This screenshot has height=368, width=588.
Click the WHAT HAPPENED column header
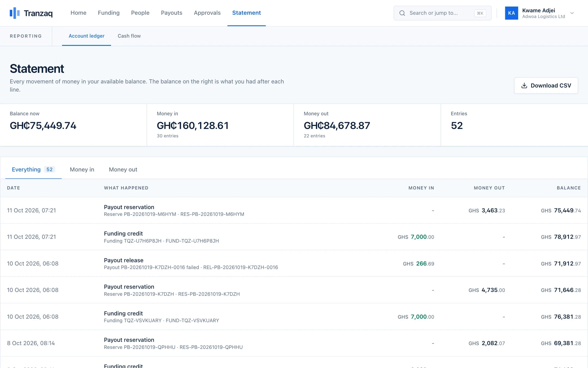(126, 188)
